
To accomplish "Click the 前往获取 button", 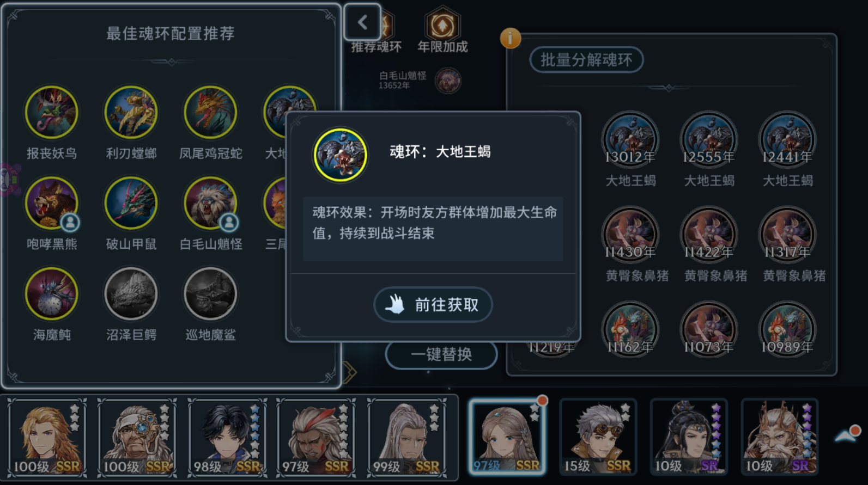I will [x=433, y=304].
